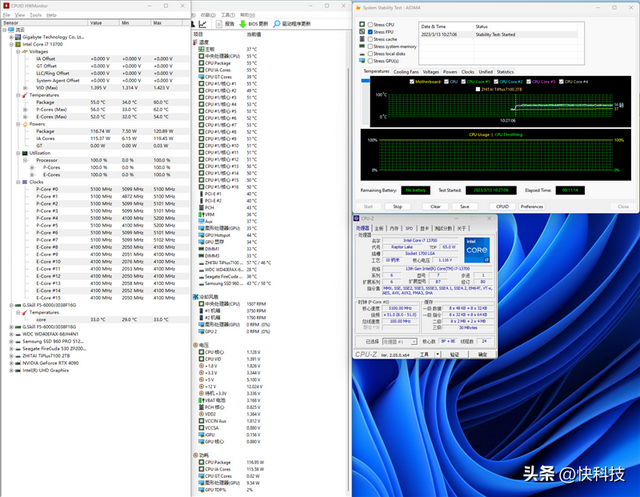Click the Max column header in HWMonitor
Screen dimensions: 640x497
coord(159,22)
